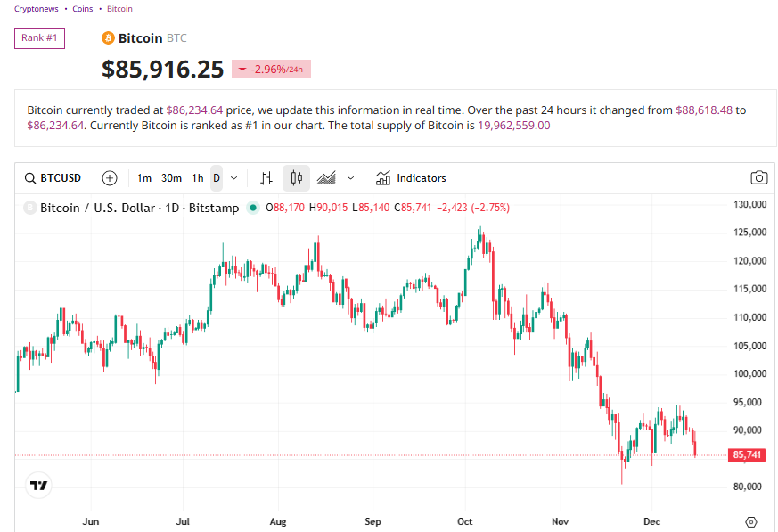778x532 pixels.
Task: Expand the time interval dropdown arrow
Action: pyautogui.click(x=233, y=178)
